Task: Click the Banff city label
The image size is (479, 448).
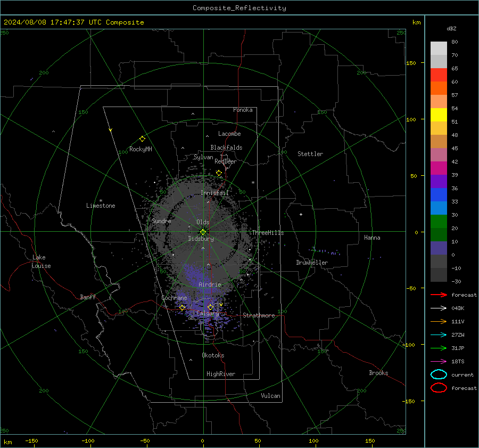Action: tap(88, 297)
